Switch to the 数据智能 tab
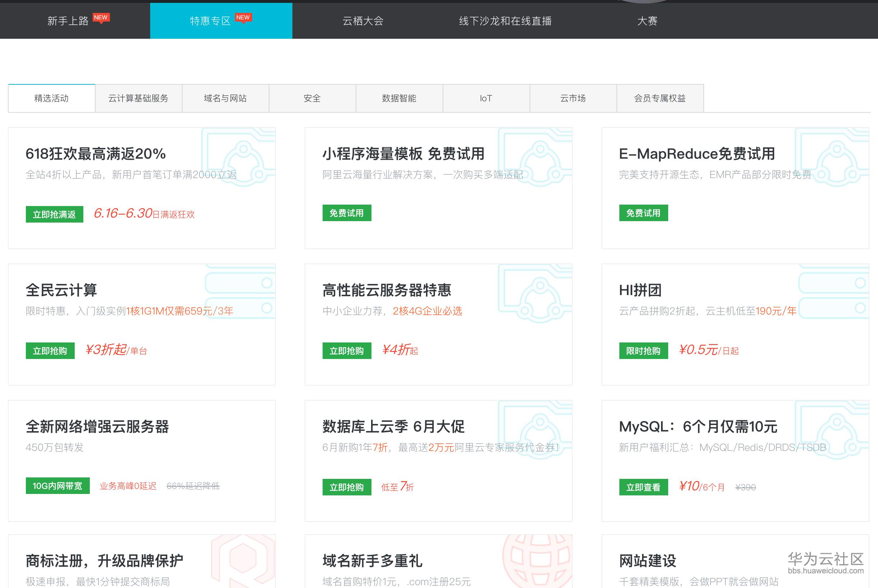Viewport: 878px width, 588px height. pyautogui.click(x=399, y=98)
